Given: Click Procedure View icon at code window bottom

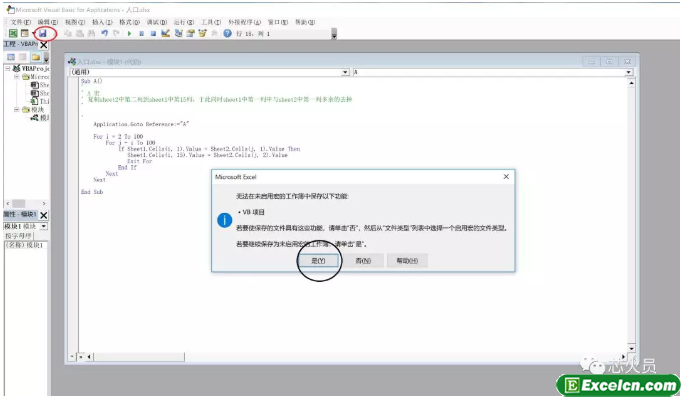Looking at the screenshot, I should click(72, 357).
